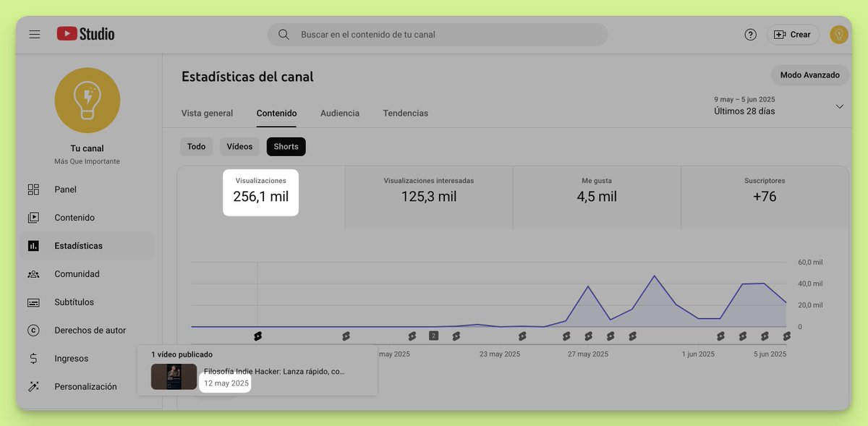Click the Estadísticas bar chart icon
Viewport: 868px width, 426px height.
coord(33,245)
